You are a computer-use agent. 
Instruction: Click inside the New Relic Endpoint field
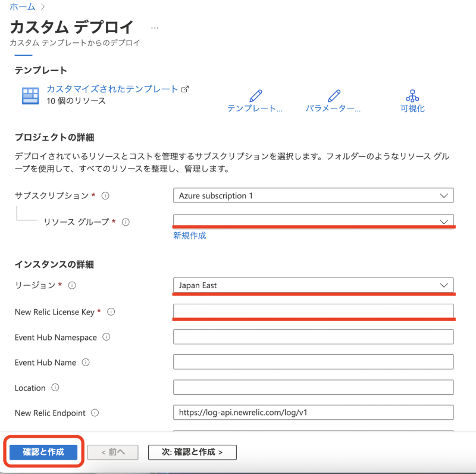[314, 413]
